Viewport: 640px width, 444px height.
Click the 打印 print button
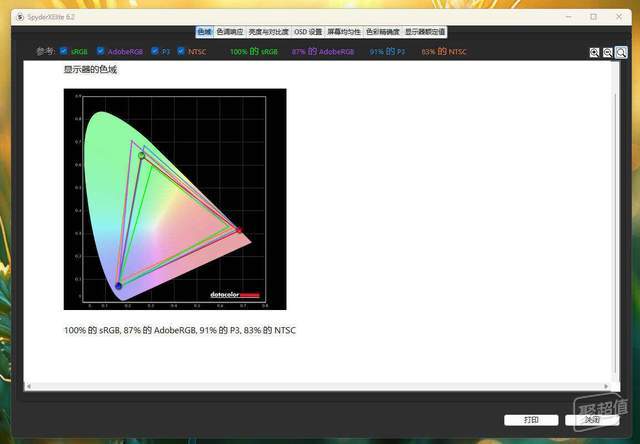(531, 420)
